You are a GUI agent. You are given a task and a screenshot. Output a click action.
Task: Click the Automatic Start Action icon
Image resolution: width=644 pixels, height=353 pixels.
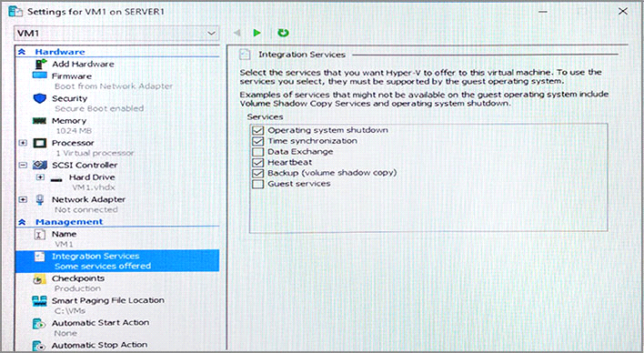tap(39, 323)
